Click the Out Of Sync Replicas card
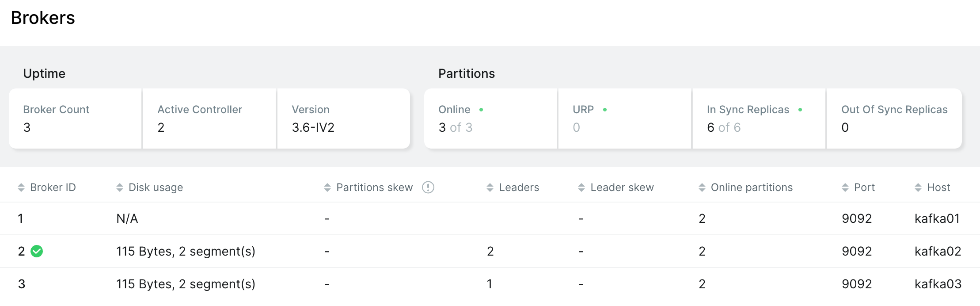Viewport: 980px width, 306px height. pos(894,119)
